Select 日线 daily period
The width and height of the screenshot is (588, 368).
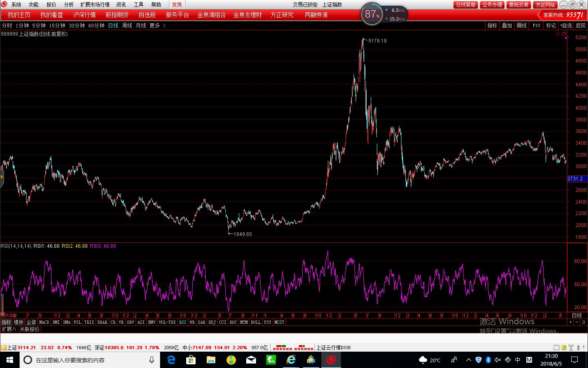[x=113, y=25]
